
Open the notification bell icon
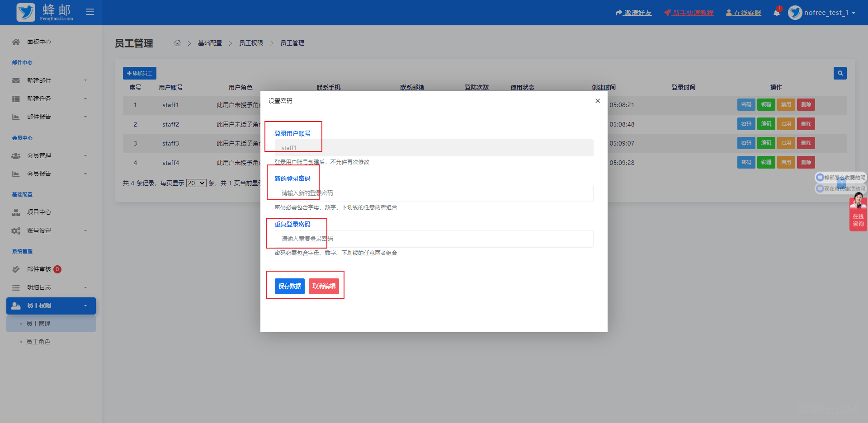point(776,13)
